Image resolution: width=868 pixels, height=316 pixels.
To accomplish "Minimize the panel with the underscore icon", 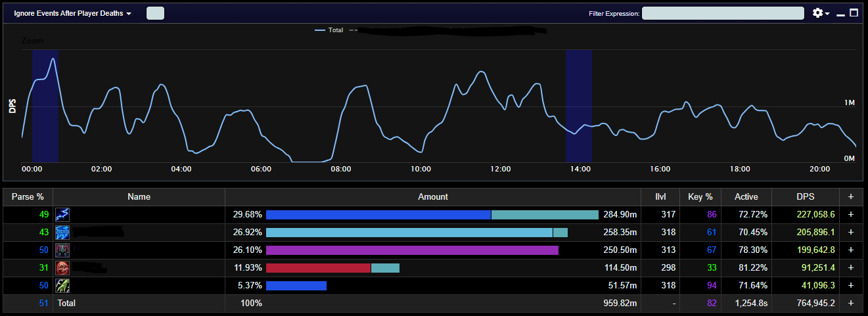I will 840,14.
